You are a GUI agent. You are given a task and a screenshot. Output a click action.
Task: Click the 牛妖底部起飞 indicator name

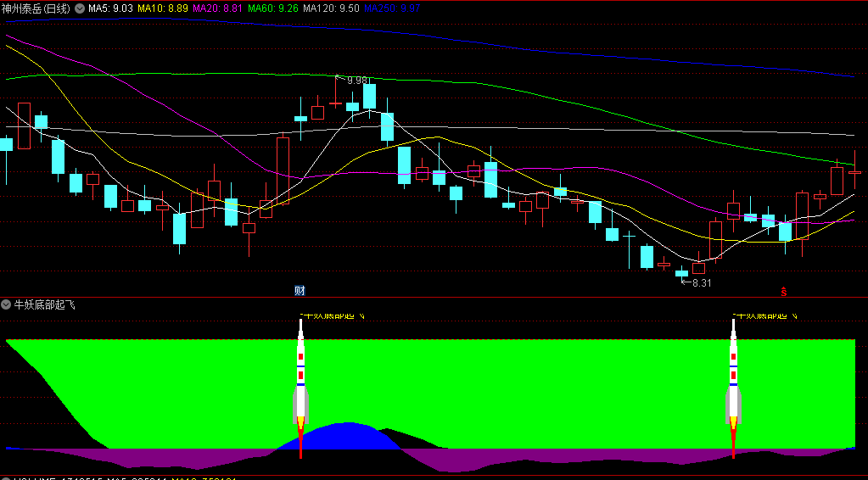click(44, 304)
